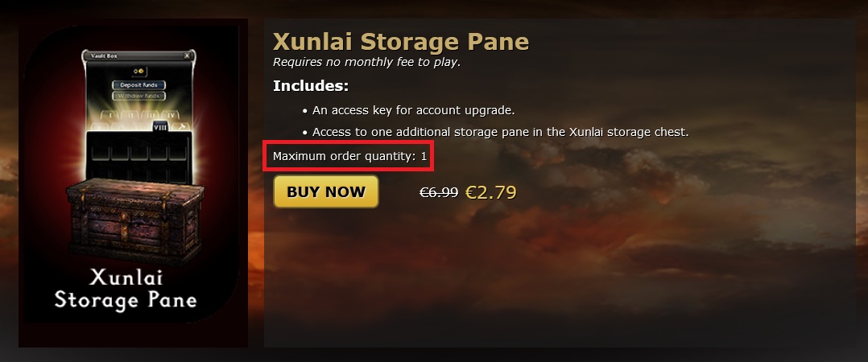The image size is (868, 362).
Task: Click Deposit funds in the vault image
Action: (138, 84)
